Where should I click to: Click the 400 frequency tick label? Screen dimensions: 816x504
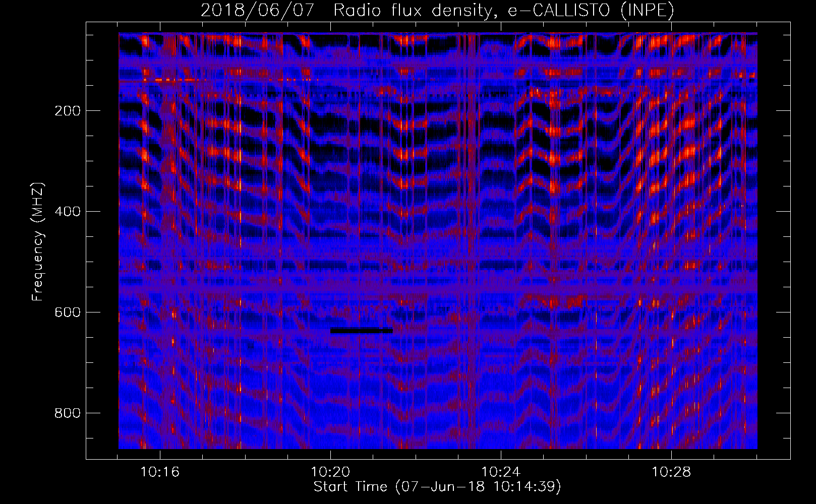click(68, 212)
